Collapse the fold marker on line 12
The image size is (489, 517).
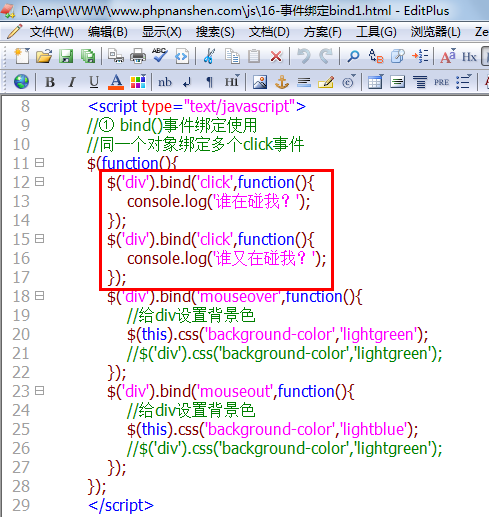[40, 182]
